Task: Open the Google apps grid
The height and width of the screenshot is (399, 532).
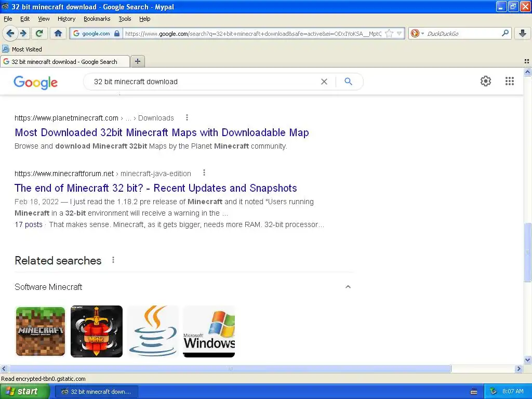Action: pyautogui.click(x=509, y=81)
